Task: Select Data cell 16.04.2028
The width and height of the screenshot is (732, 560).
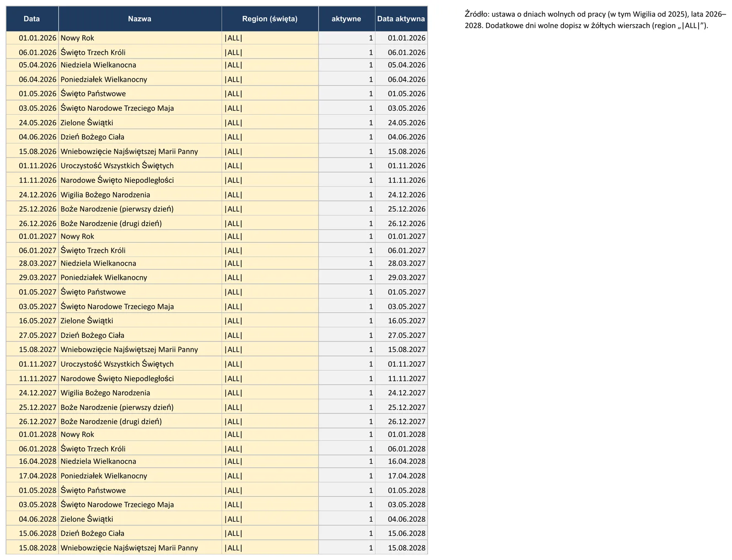Action: [32, 461]
